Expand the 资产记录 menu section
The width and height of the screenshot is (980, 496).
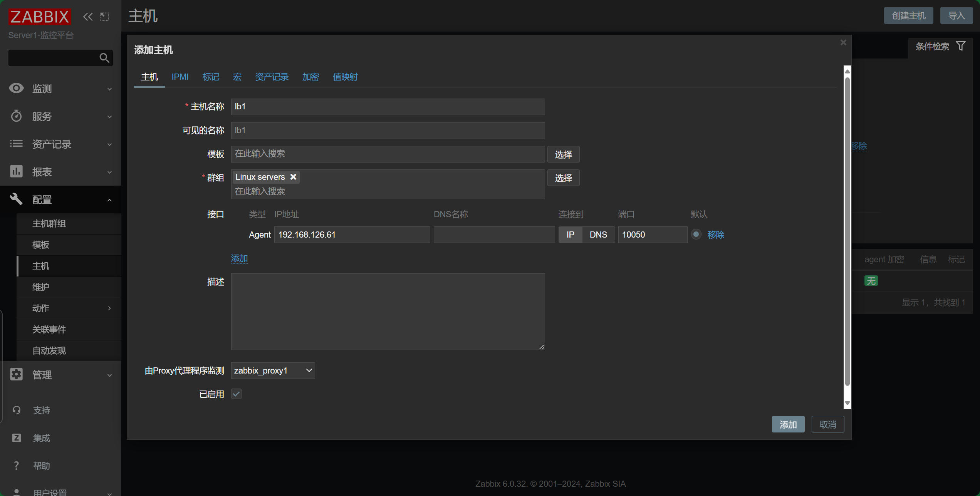(109, 144)
